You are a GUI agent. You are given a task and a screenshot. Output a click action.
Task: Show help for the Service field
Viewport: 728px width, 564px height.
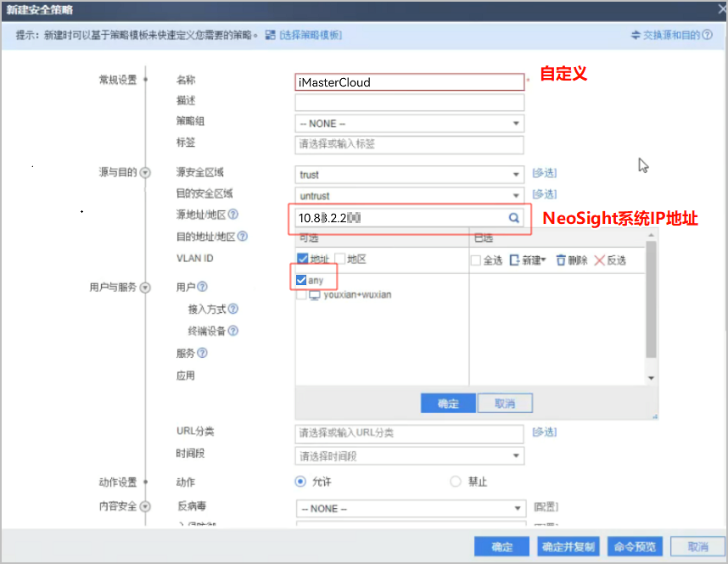click(x=202, y=353)
